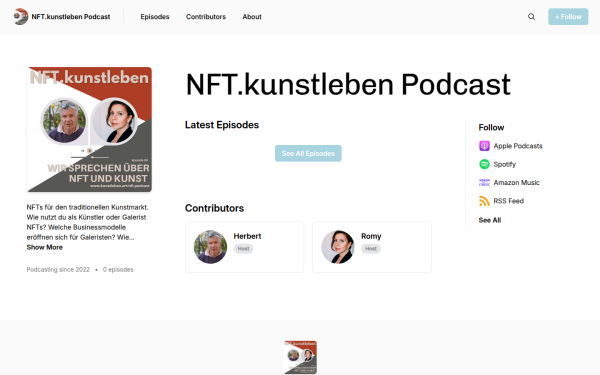Click the Host badge under Romy
This screenshot has width=600, height=375.
(x=371, y=249)
